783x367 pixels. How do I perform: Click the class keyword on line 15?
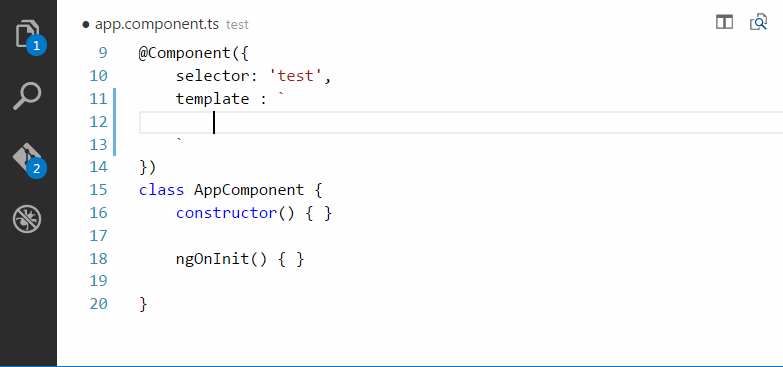tap(161, 190)
